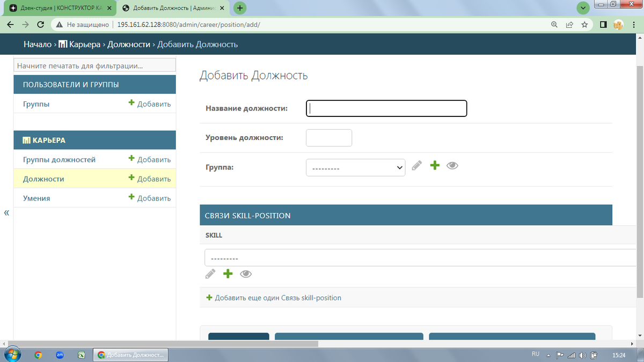Viewport: 644px width, 362px height.
Task: Click 'Добавить' next to Должности
Action: [150, 179]
